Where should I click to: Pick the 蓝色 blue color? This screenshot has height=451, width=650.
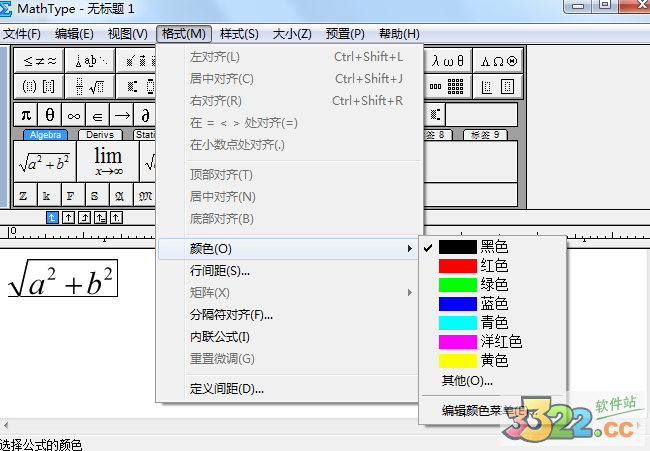(492, 304)
